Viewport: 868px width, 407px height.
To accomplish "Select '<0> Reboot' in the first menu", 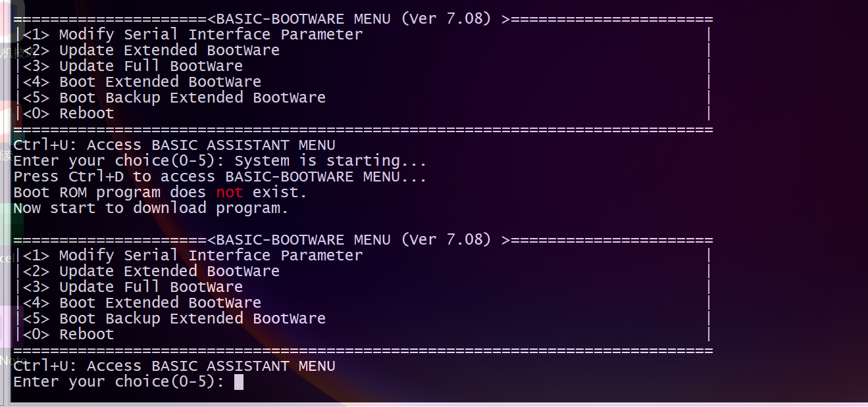I will tap(68, 113).
